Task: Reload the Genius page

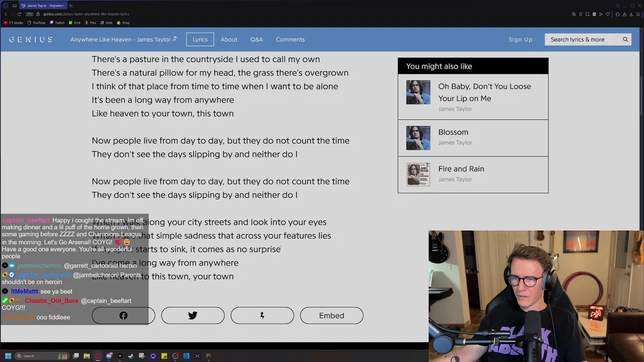Action: pyautogui.click(x=19, y=14)
